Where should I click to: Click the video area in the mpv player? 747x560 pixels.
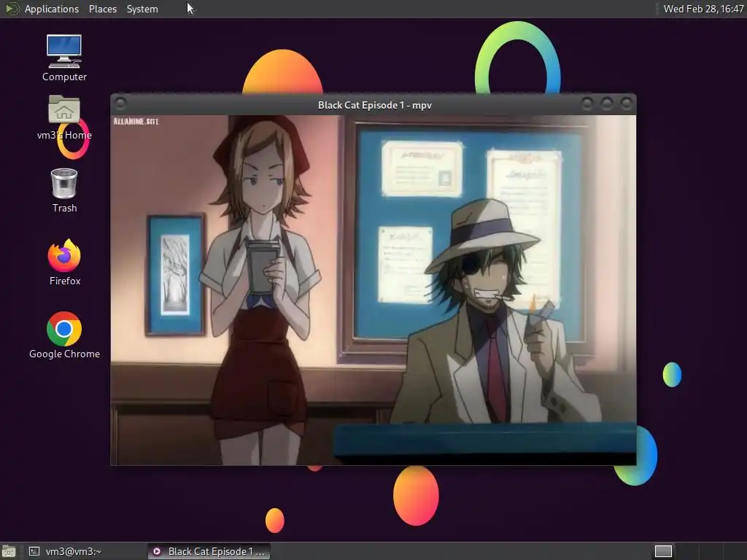373,290
